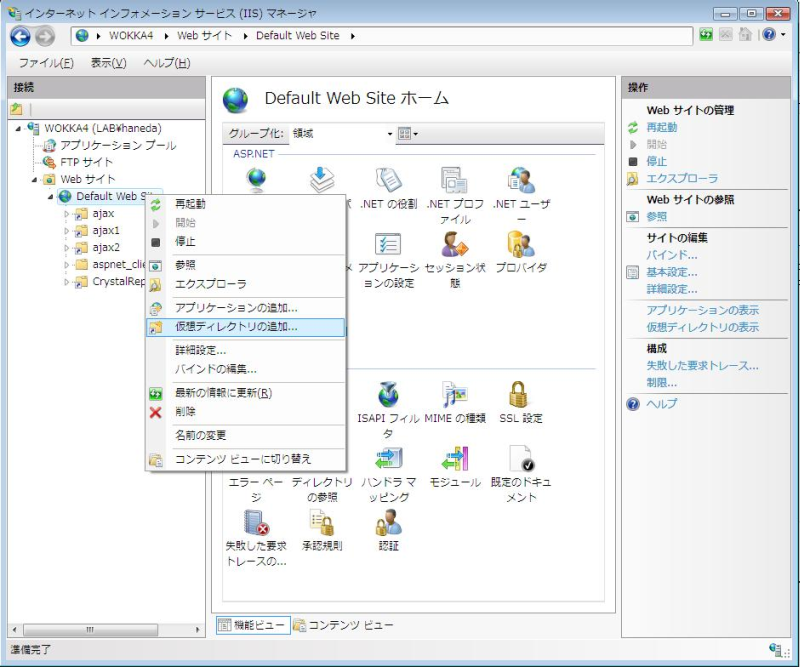
Task: Select アプリケーション プール in the tree
Action: click(118, 145)
